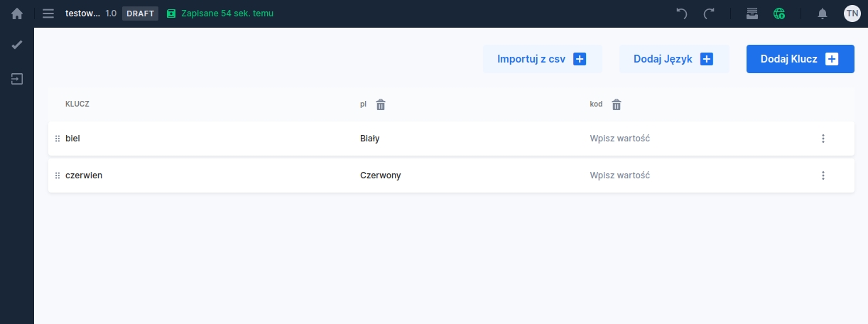This screenshot has height=324, width=868.
Task: Click the green globe icon
Action: (780, 13)
